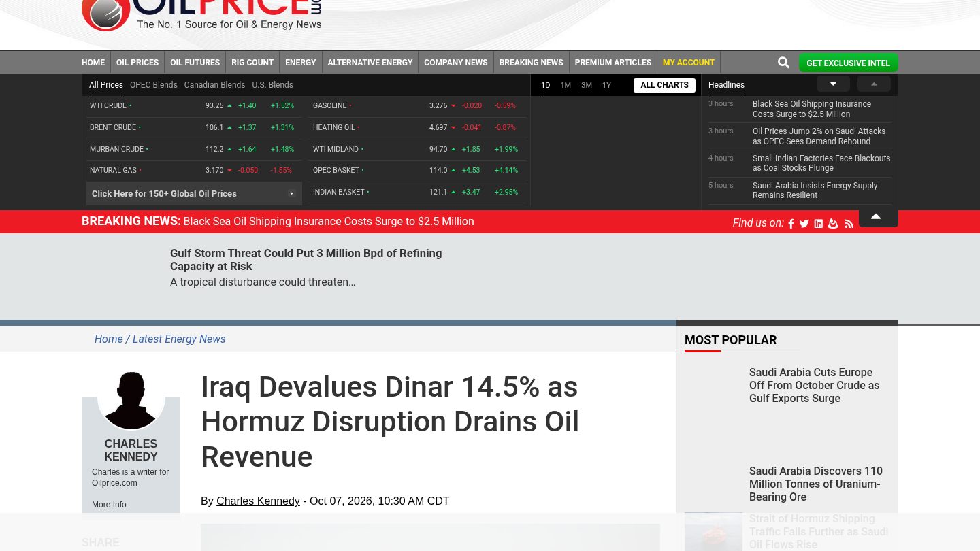Switch to All Prices tab

pos(106,85)
